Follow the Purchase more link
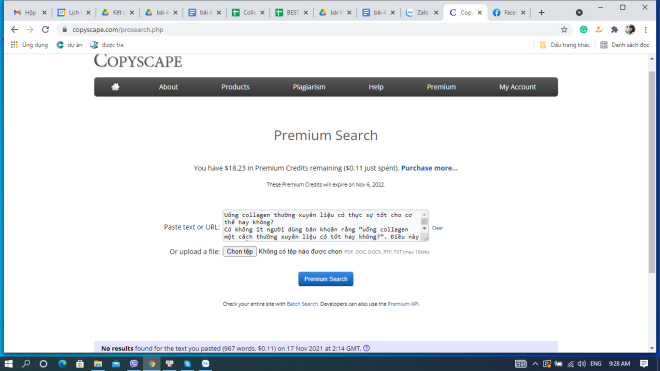 429,168
